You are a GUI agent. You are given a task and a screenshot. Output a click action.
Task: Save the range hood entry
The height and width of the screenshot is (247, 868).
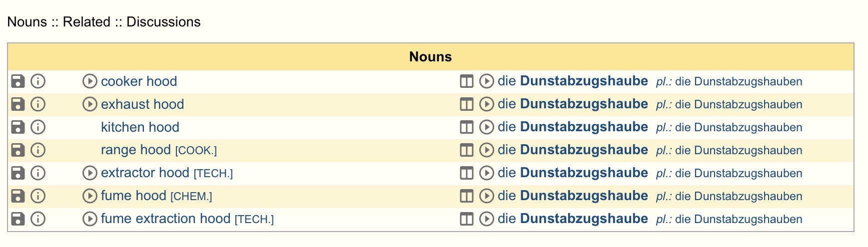pos(18,150)
